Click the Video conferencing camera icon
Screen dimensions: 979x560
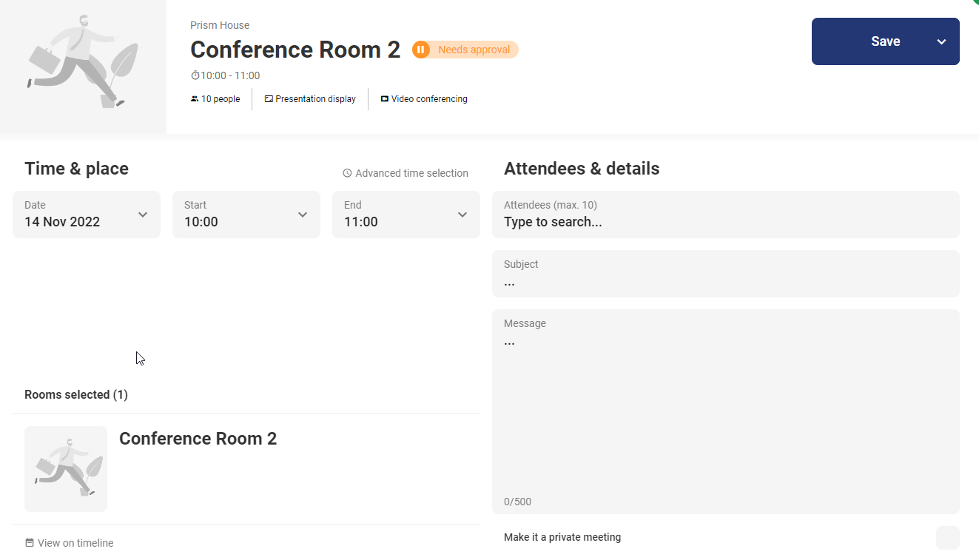(385, 99)
